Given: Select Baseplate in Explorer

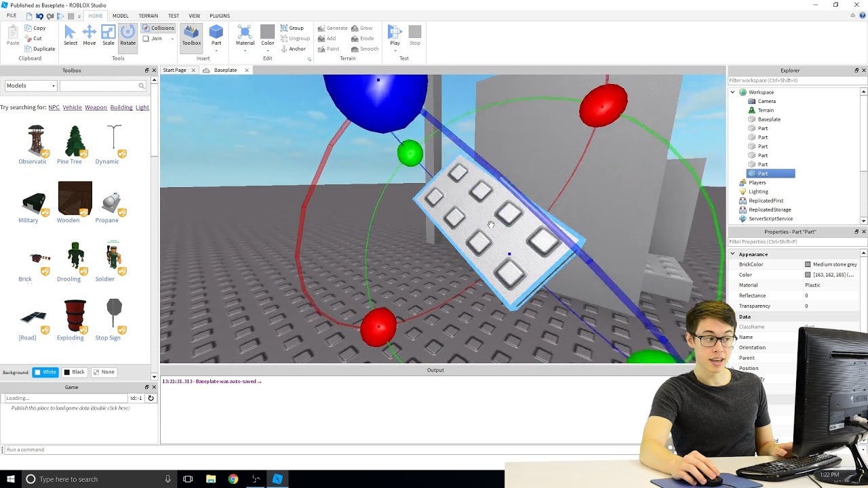Looking at the screenshot, I should click(x=769, y=119).
